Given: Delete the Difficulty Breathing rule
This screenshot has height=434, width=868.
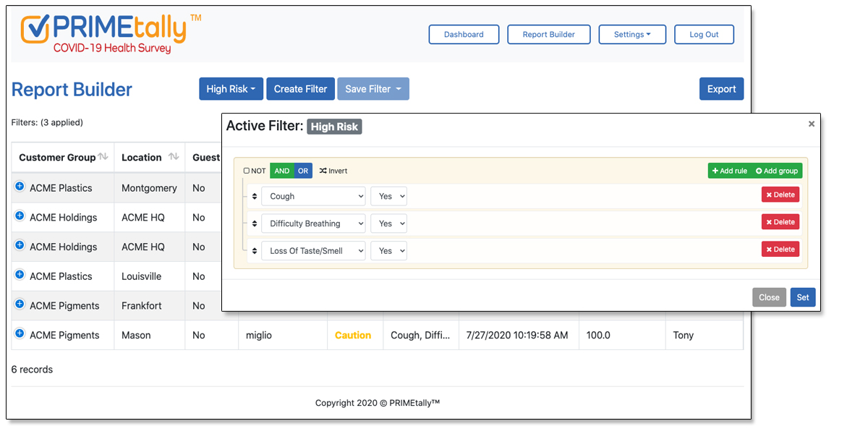Looking at the screenshot, I should (780, 222).
